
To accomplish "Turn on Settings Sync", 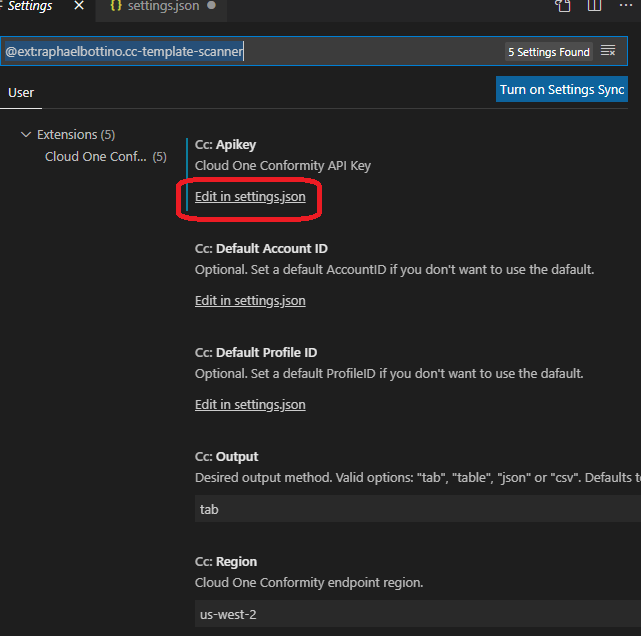I will pos(562,89).
